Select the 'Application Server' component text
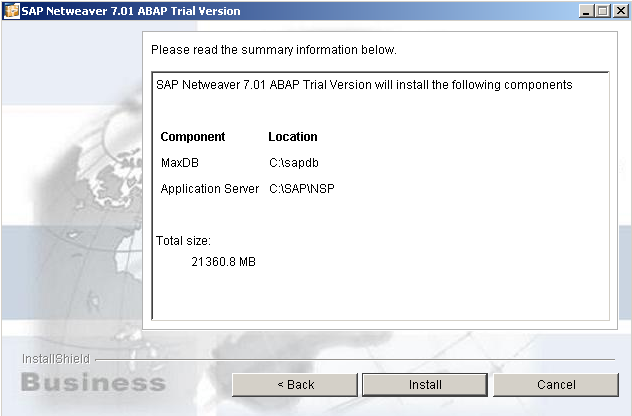 210,189
